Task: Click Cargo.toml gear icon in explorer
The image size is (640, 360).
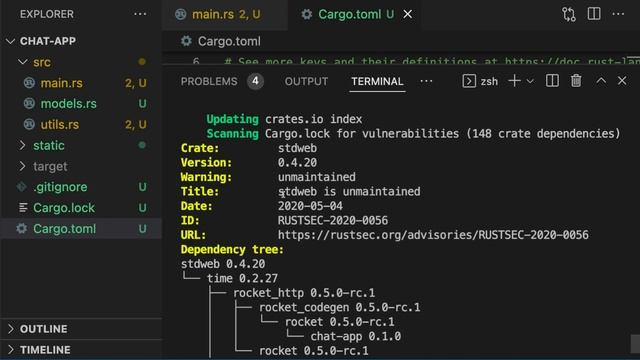Action: (22, 229)
